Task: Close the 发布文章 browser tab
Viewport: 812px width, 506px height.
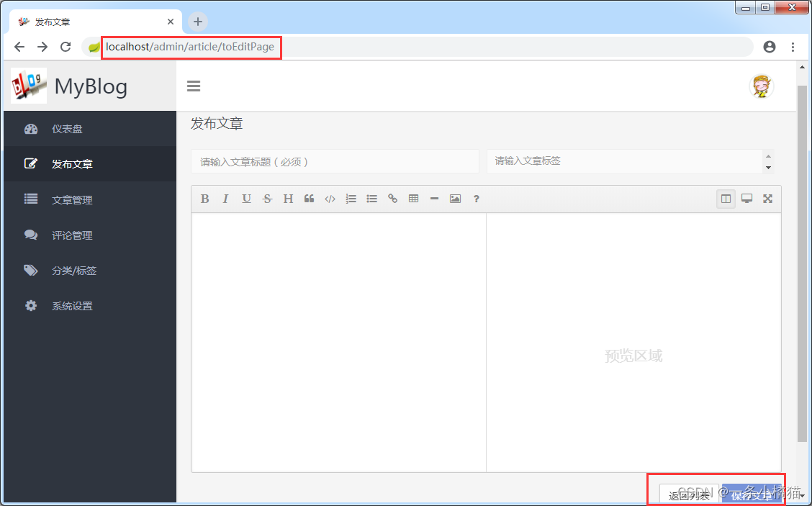Action: (171, 22)
